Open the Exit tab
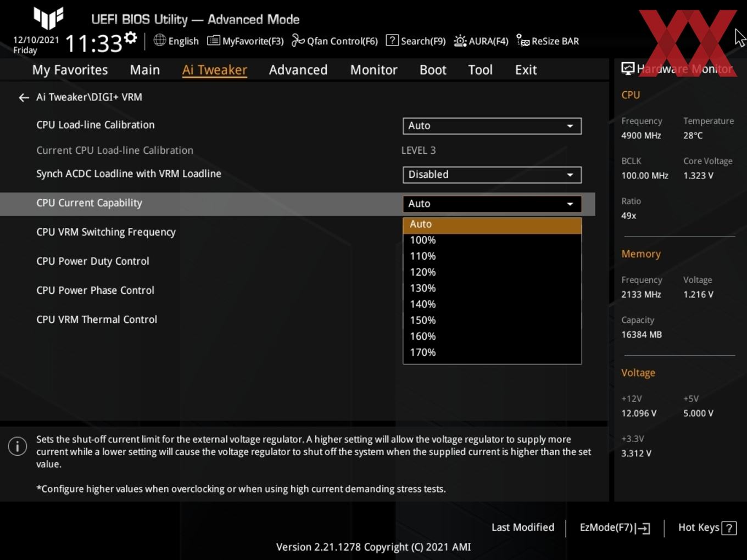 click(526, 70)
